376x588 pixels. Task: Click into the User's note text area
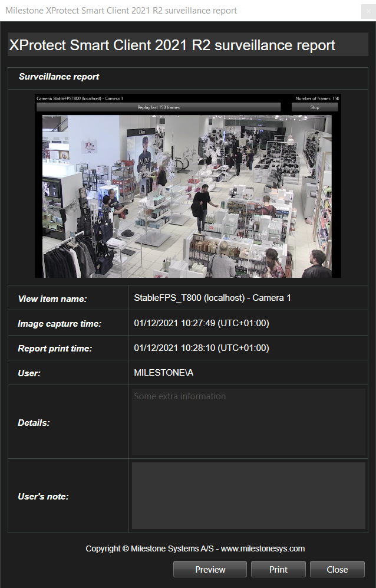pyautogui.click(x=249, y=495)
